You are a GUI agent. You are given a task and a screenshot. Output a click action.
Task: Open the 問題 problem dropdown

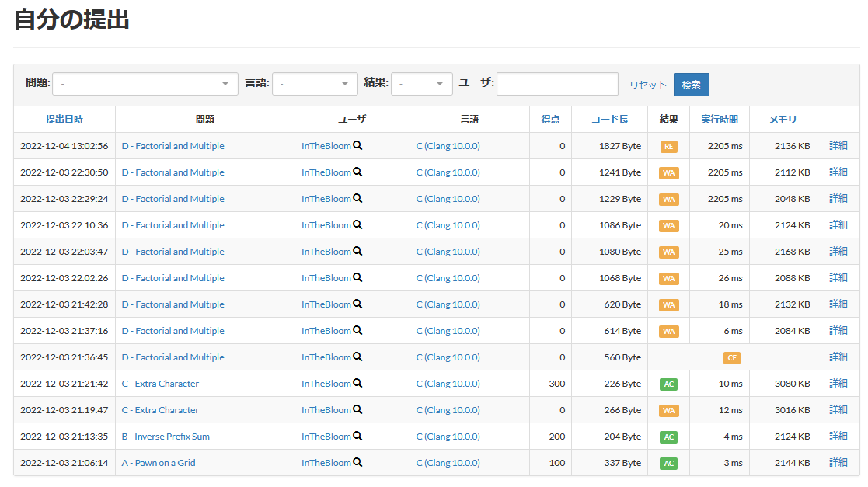pyautogui.click(x=145, y=84)
